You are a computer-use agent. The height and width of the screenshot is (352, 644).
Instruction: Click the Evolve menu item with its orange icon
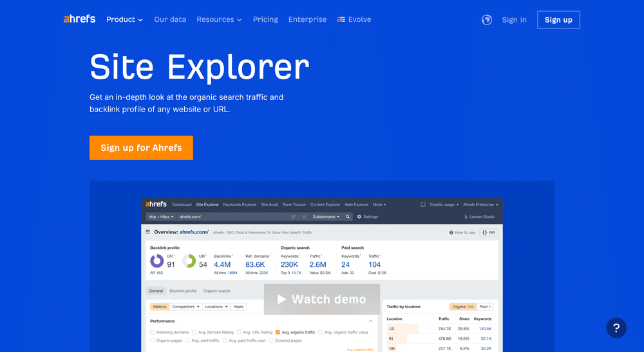[354, 19]
